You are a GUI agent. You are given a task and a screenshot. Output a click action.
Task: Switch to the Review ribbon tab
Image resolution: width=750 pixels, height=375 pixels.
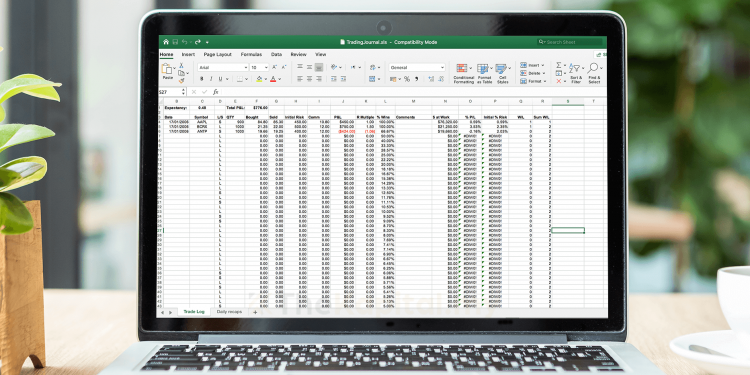(x=298, y=55)
